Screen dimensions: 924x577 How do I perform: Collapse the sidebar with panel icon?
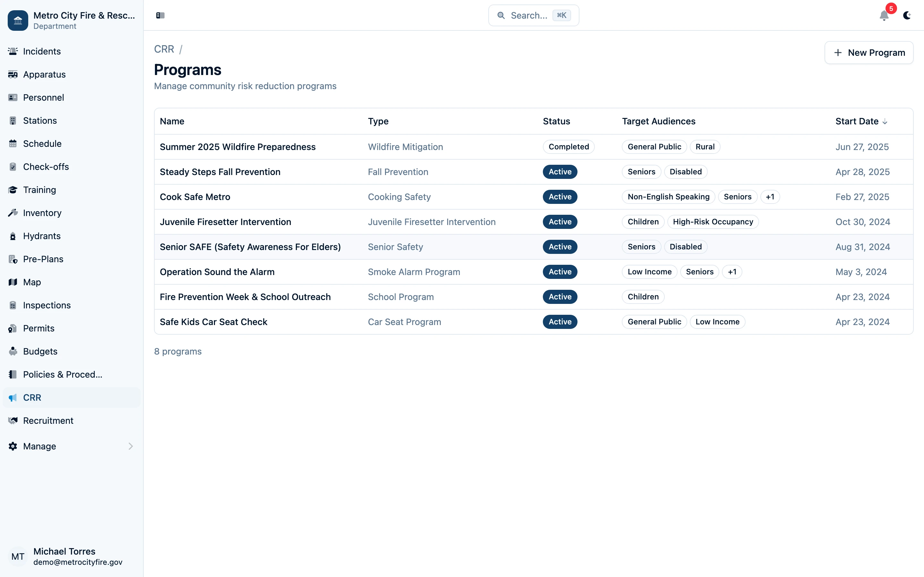[x=160, y=16]
